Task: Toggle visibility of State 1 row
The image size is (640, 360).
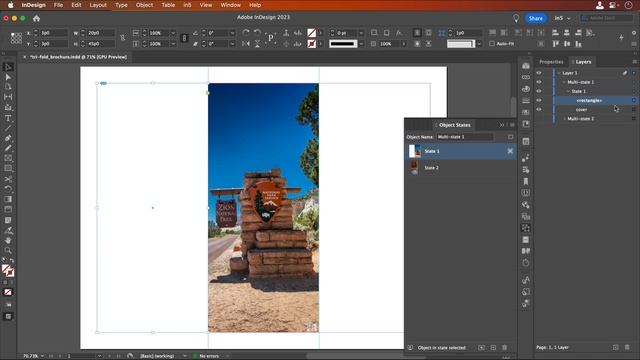Action: click(x=539, y=91)
